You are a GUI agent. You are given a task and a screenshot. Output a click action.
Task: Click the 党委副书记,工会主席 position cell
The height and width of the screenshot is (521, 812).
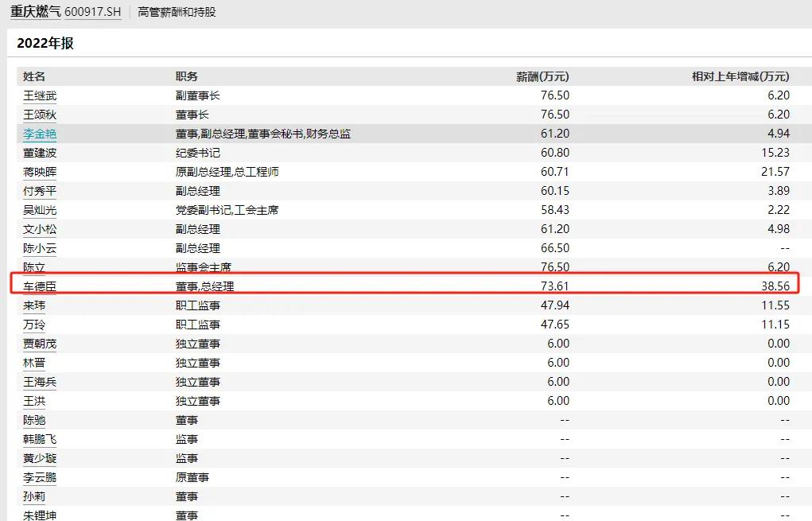click(227, 210)
